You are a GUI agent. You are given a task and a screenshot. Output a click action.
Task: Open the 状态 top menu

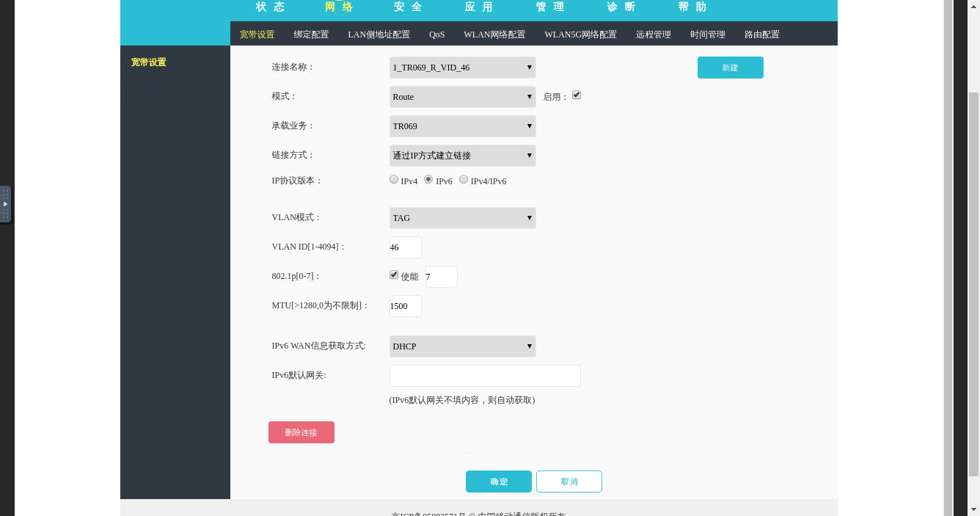pyautogui.click(x=270, y=7)
